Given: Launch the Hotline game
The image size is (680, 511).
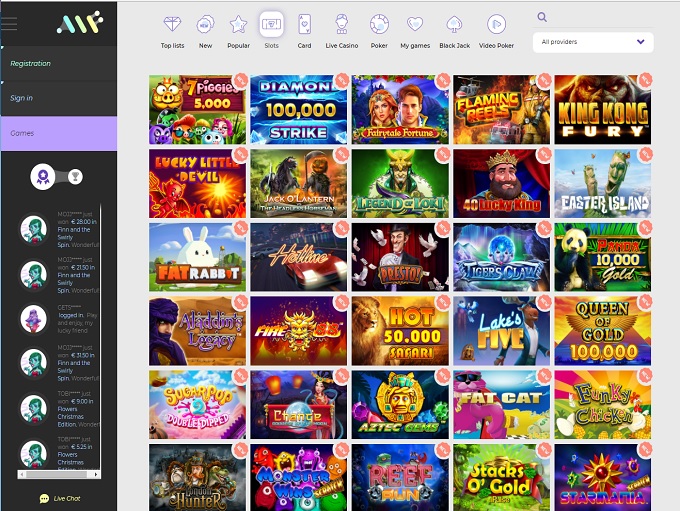Looking at the screenshot, I should [x=298, y=257].
